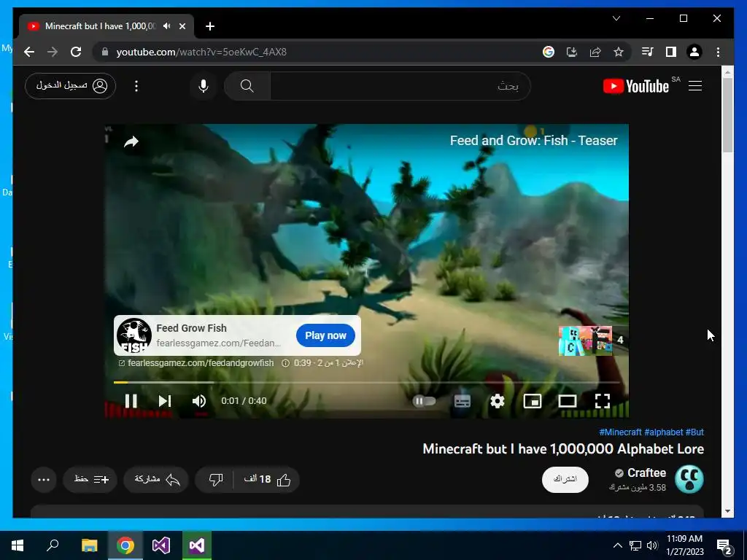Screen dimensions: 747x560
Task: Click the #Minecraft hashtag
Action: tap(620, 432)
